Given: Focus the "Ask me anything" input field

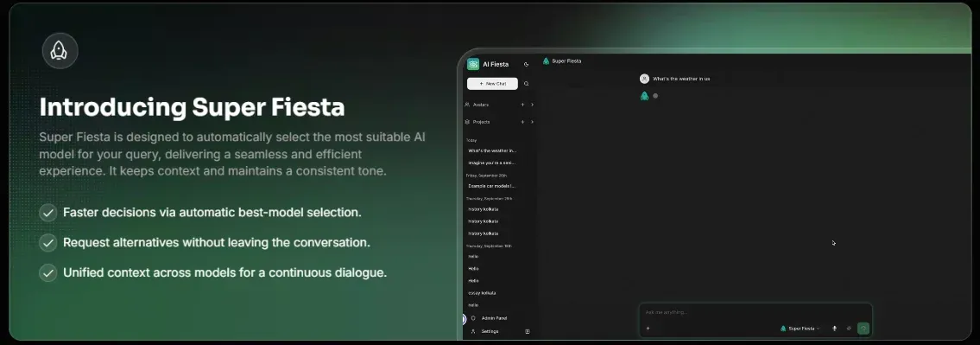Looking at the screenshot, I should [x=755, y=312].
